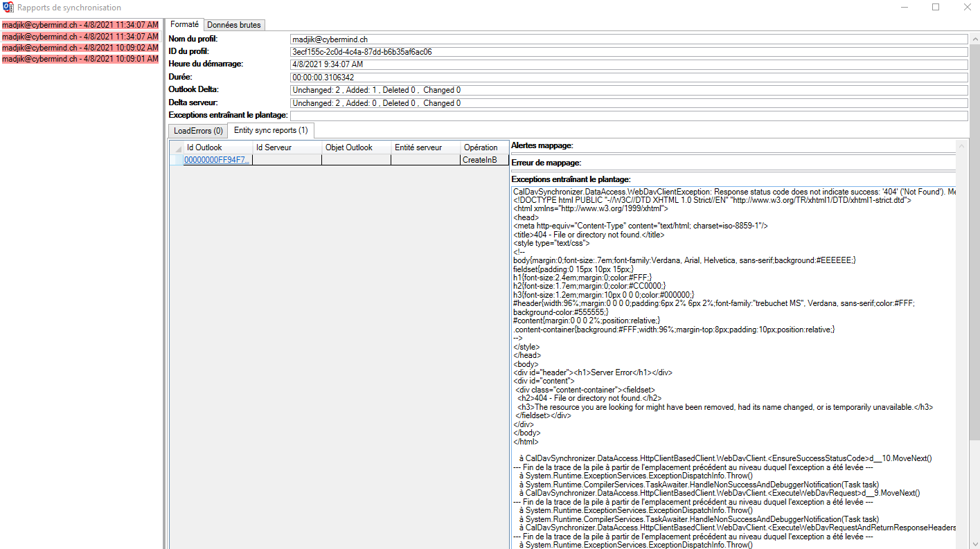Click the Nom du profil text field
Image resolution: width=980 pixels, height=549 pixels.
(x=628, y=39)
